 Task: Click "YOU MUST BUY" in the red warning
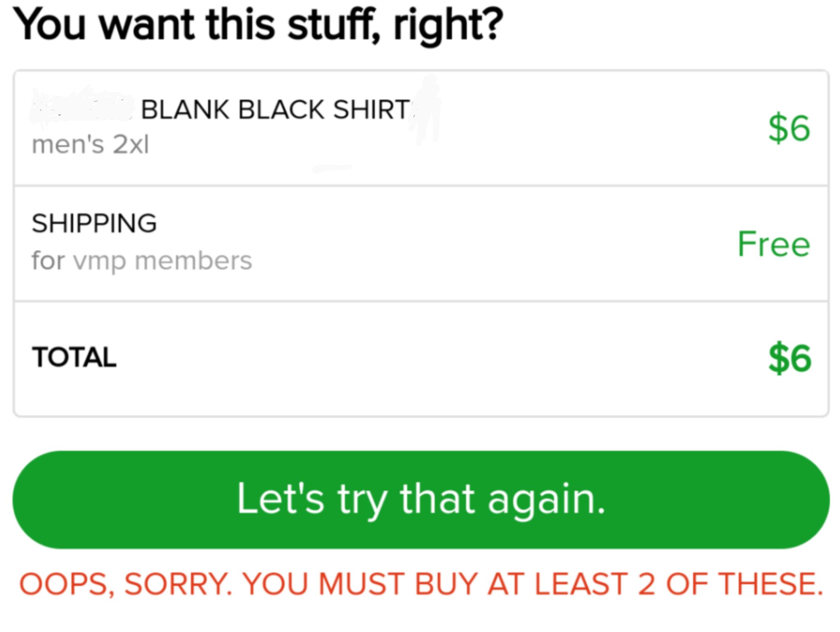pos(361,584)
